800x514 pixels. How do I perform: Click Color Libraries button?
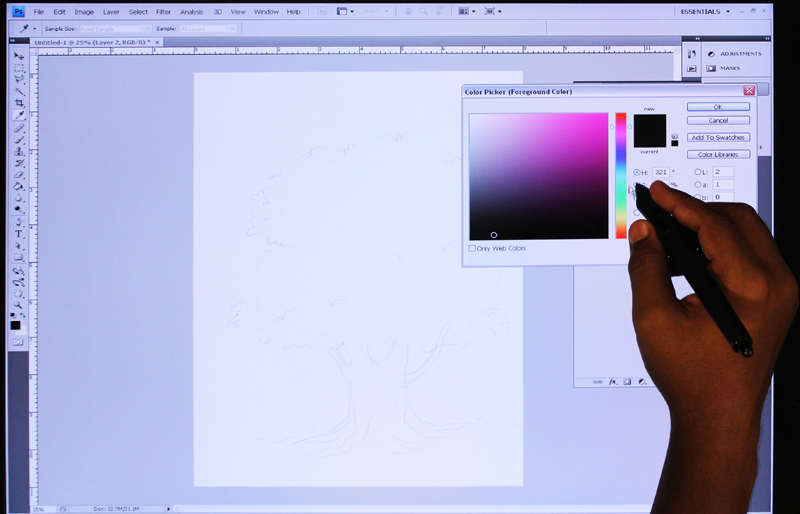click(x=718, y=154)
